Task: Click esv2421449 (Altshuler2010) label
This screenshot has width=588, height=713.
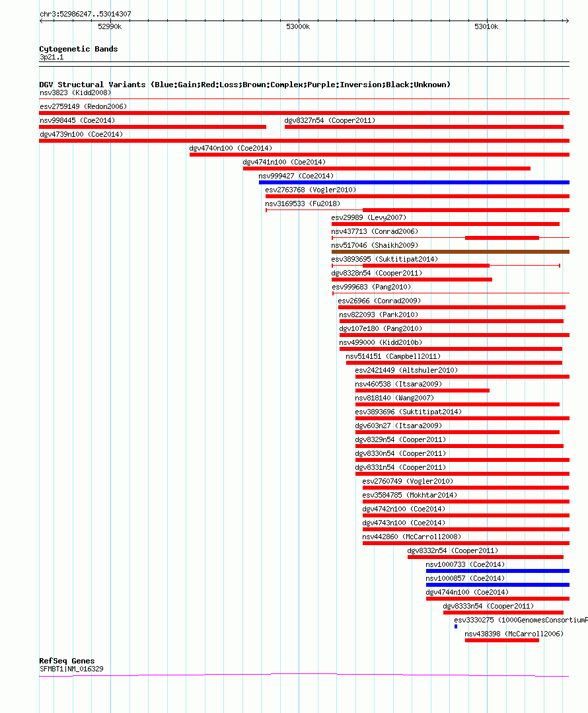Action: 406,370
